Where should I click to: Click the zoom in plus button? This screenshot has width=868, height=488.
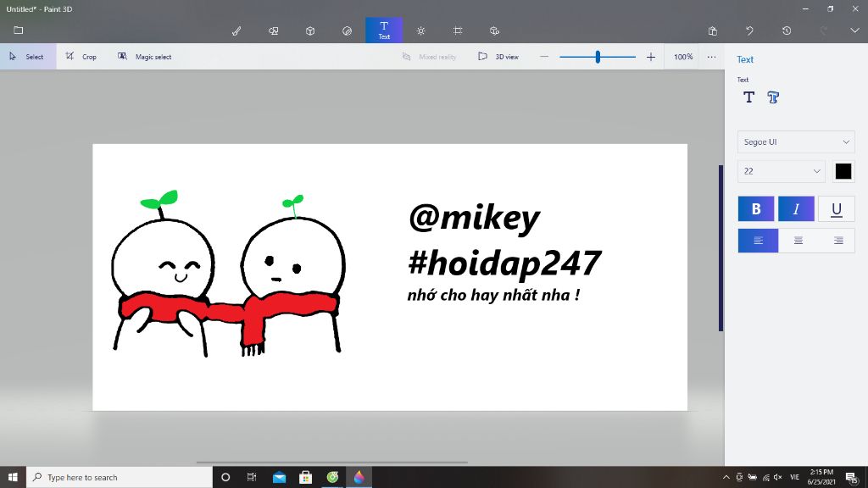pyautogui.click(x=651, y=57)
